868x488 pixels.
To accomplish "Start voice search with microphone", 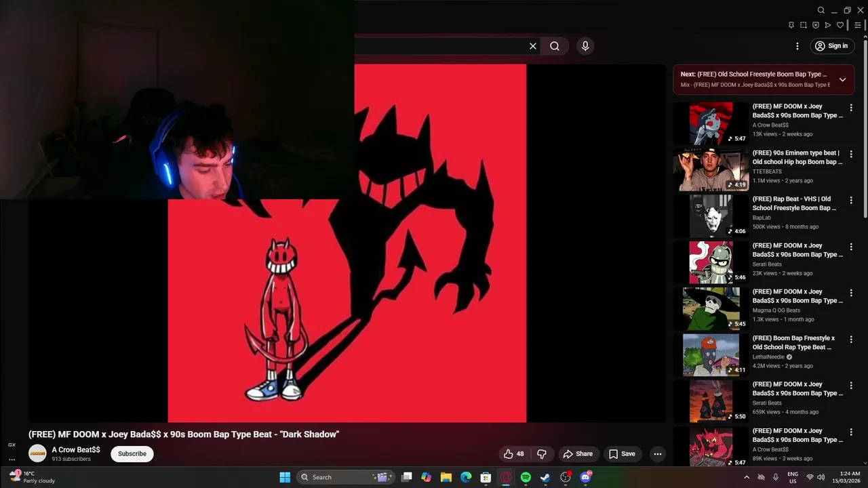I will point(585,46).
